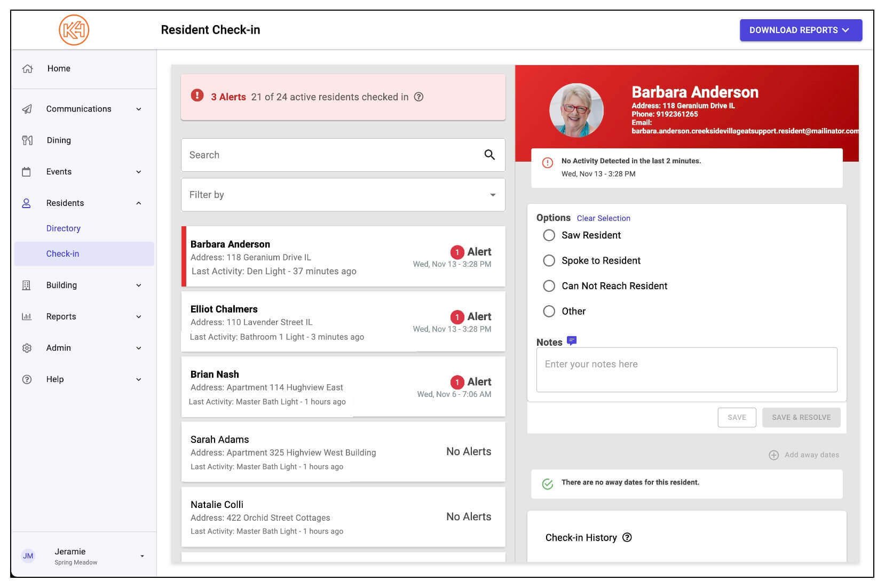Image resolution: width=885 pixels, height=588 pixels.
Task: Choose the Other check-in option
Action: point(549,311)
